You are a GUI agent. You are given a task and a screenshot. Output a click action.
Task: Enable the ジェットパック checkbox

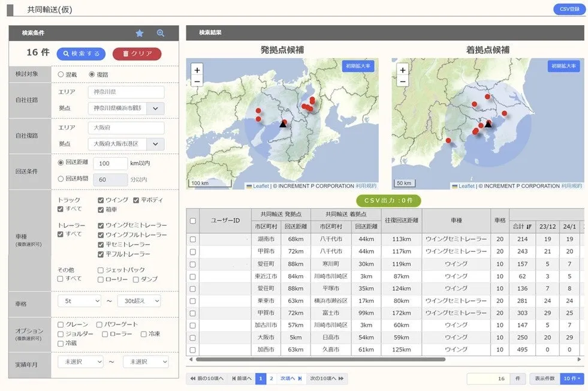pos(101,270)
